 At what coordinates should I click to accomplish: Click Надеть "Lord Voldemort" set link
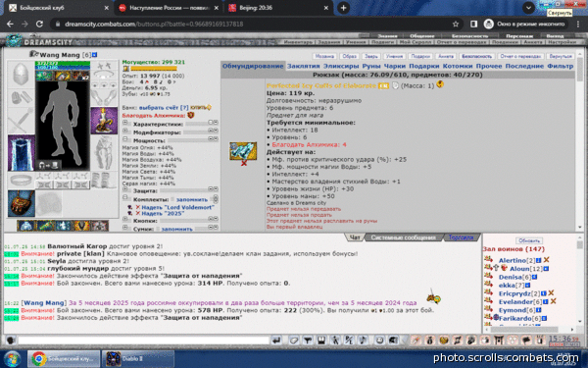(x=177, y=207)
